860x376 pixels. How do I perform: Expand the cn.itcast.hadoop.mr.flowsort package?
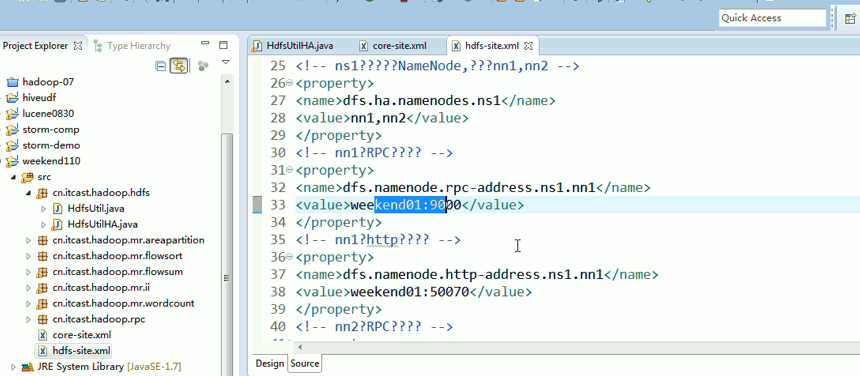click(29, 256)
